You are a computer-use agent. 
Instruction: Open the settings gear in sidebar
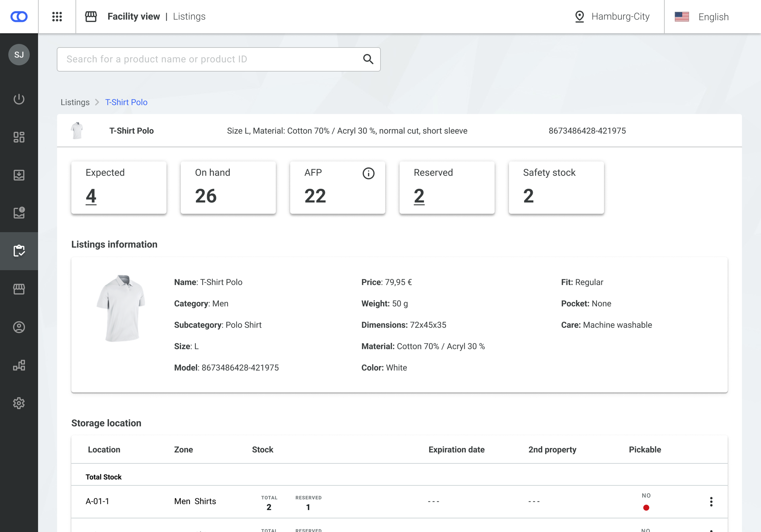(x=19, y=403)
